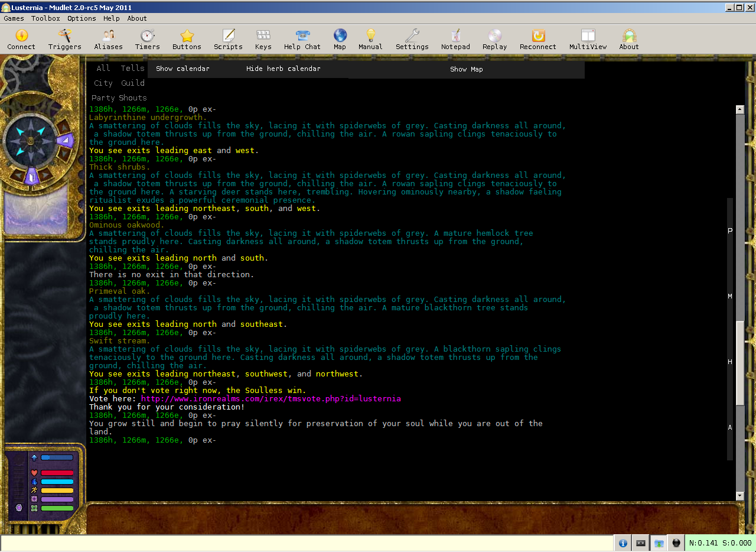Switch to the Party chat tab
The width and height of the screenshot is (756, 552).
[x=103, y=98]
